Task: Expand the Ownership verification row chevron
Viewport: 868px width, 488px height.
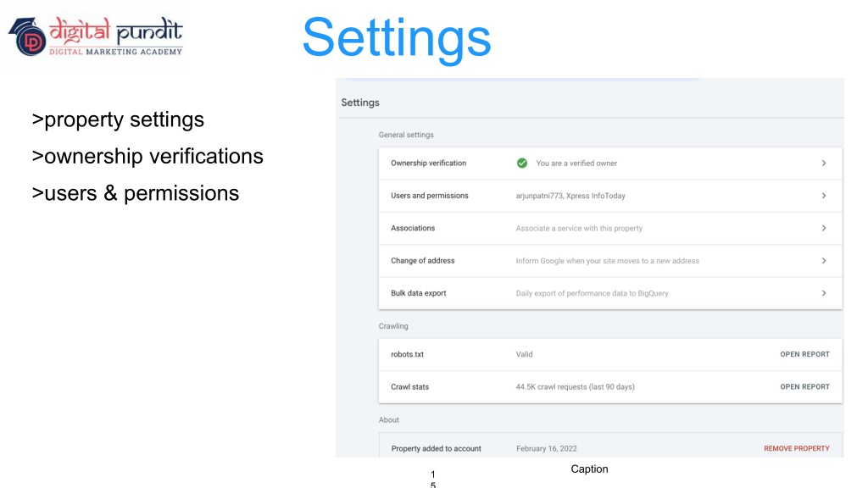Action: point(824,164)
